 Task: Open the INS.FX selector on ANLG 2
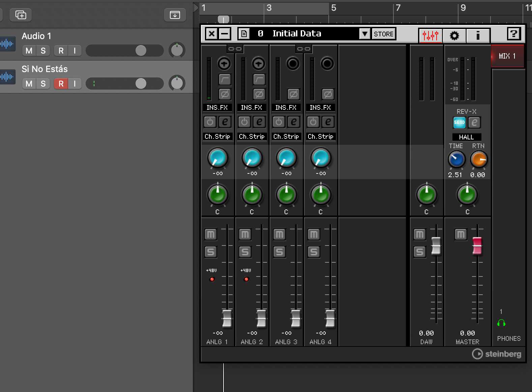pyautogui.click(x=252, y=107)
